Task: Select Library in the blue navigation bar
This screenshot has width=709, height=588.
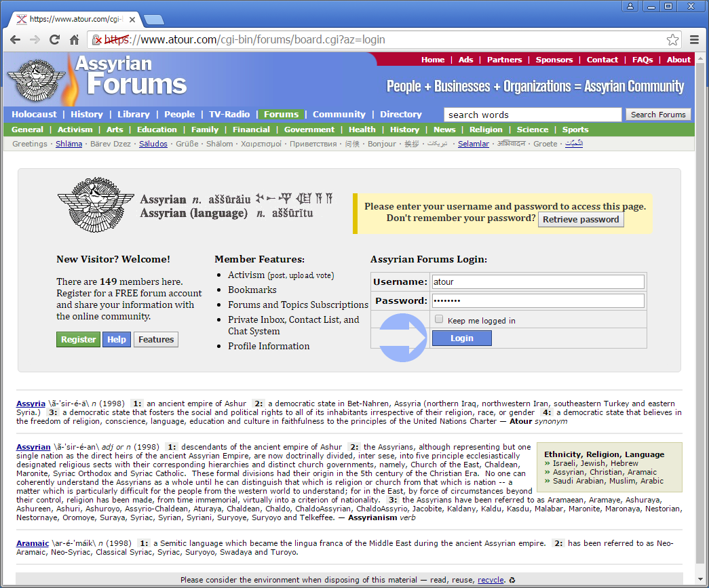Action: pyautogui.click(x=134, y=115)
